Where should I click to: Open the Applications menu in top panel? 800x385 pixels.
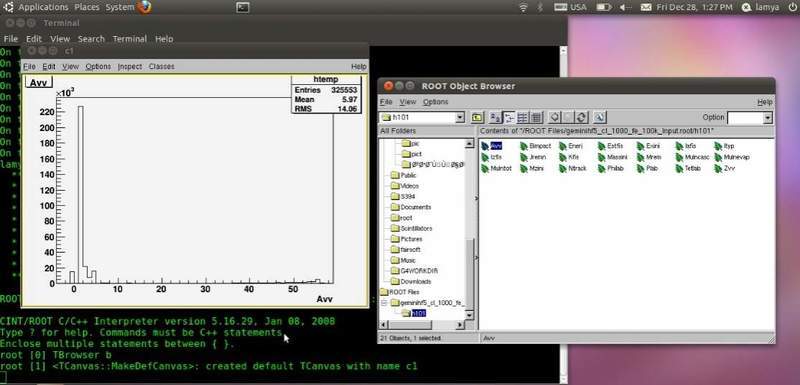coord(43,7)
